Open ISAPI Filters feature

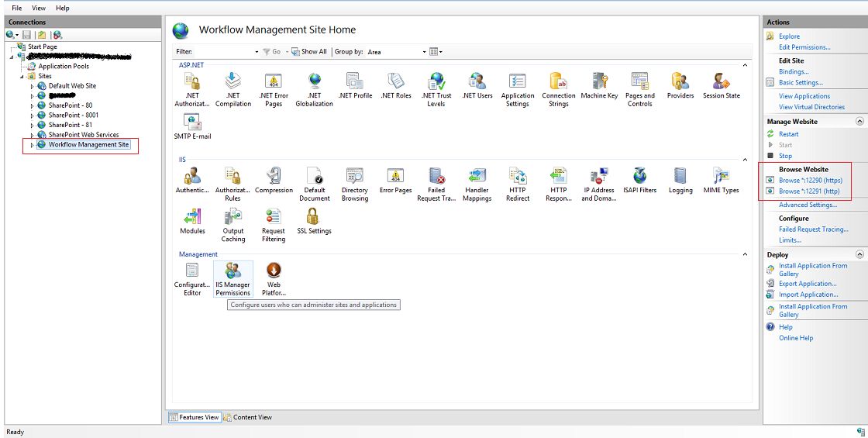tap(640, 181)
